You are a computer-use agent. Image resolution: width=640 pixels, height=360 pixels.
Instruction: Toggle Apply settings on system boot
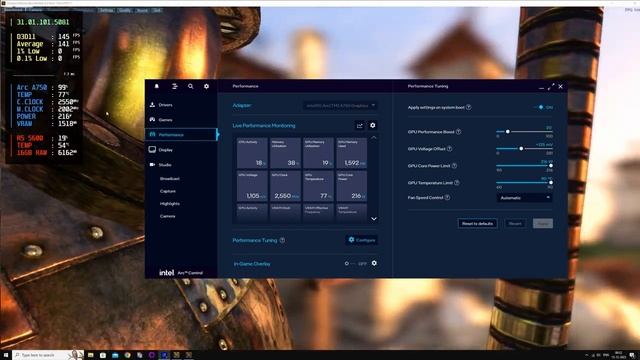click(540, 107)
